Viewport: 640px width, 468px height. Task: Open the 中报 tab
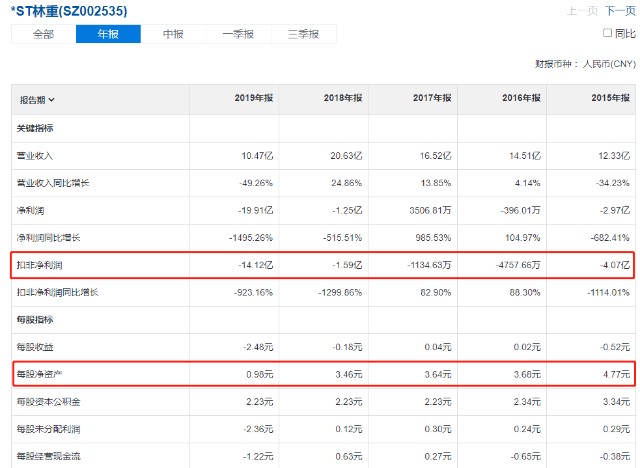tap(173, 34)
